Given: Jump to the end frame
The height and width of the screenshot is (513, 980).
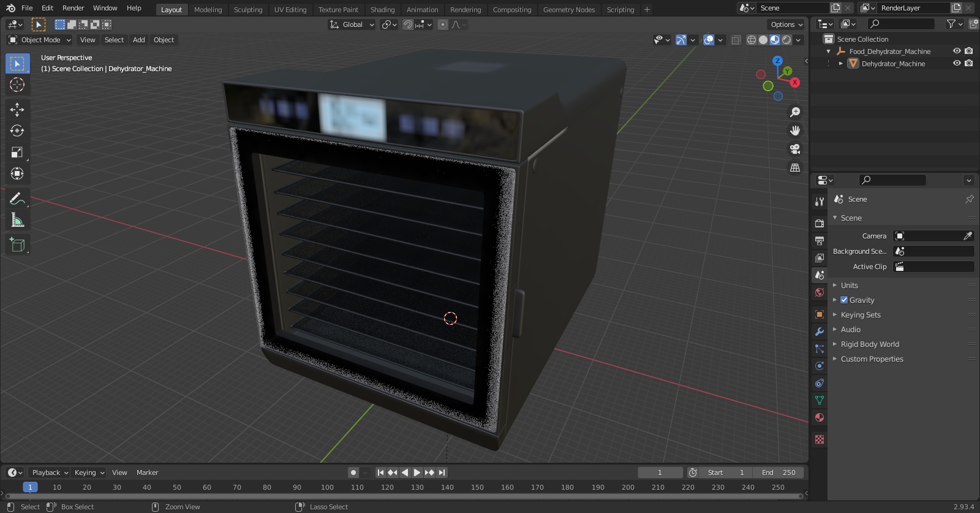Looking at the screenshot, I should pos(442,473).
